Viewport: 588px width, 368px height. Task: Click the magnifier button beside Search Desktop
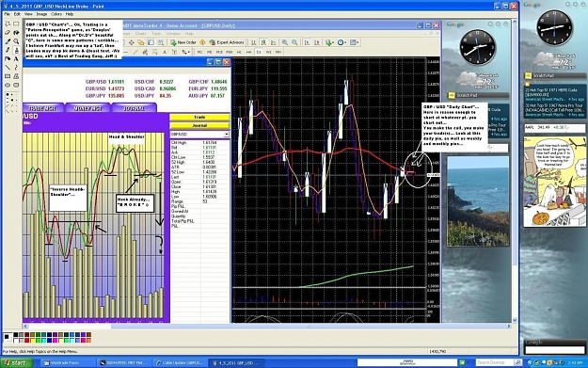(517, 362)
